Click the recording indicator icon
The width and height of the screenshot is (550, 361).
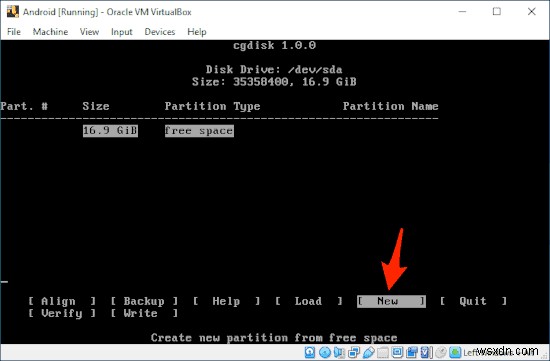click(412, 352)
